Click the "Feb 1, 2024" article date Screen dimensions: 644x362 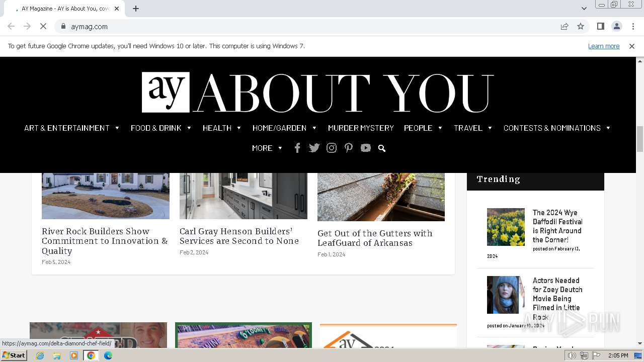332,254
